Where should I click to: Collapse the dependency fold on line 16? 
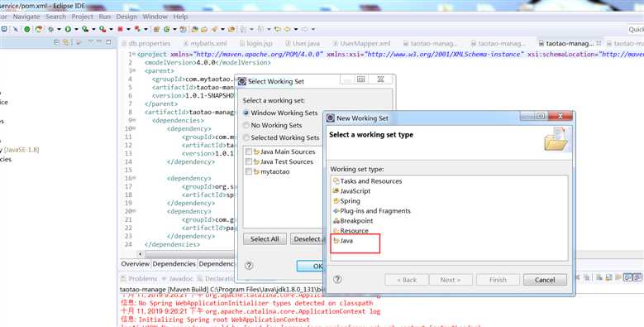point(134,178)
